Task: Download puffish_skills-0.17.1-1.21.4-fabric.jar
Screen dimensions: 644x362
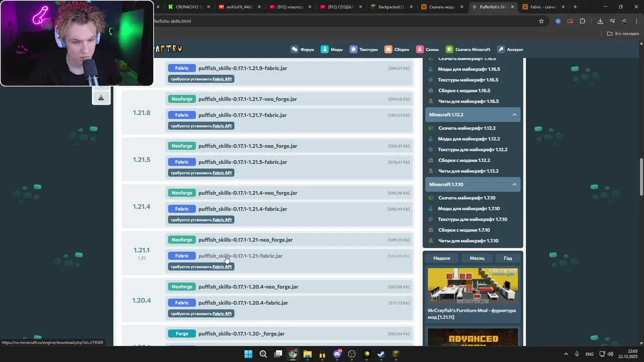Action: click(x=243, y=209)
